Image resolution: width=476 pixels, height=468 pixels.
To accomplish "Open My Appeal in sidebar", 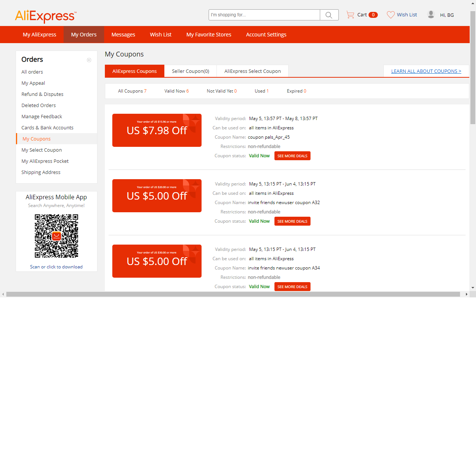I will point(33,83).
